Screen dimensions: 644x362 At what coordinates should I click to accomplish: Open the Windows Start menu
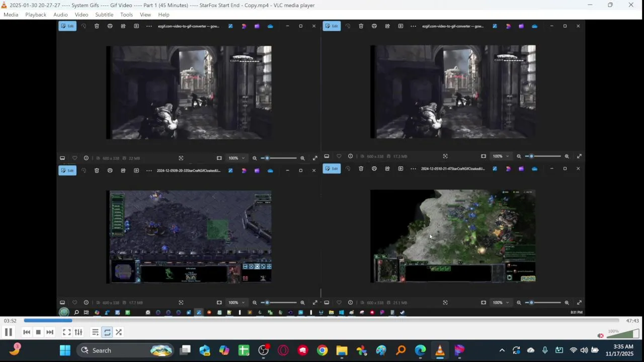[65, 350]
